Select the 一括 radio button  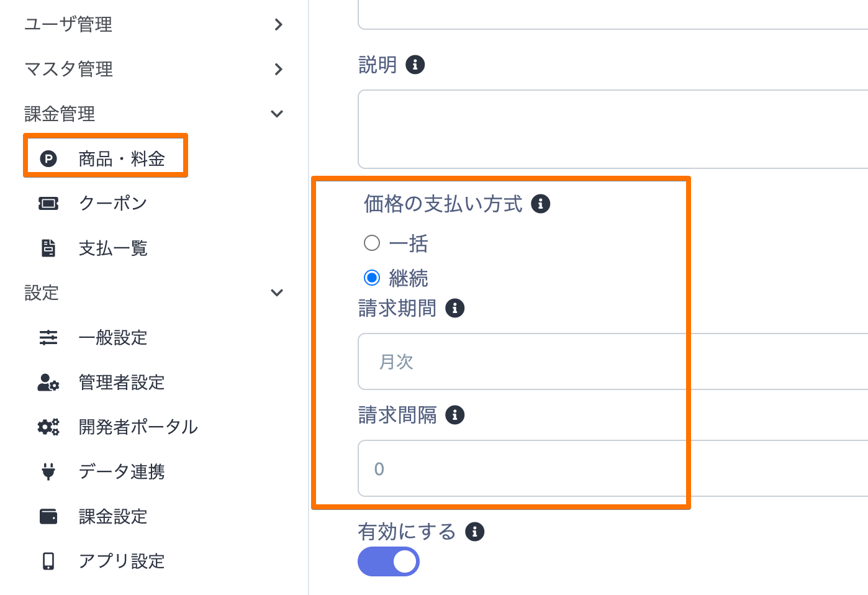coord(372,243)
